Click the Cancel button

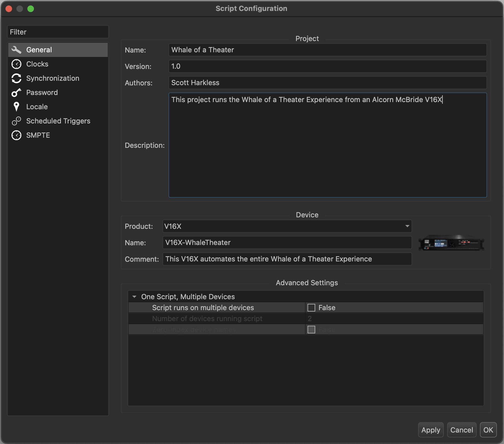pos(461,430)
